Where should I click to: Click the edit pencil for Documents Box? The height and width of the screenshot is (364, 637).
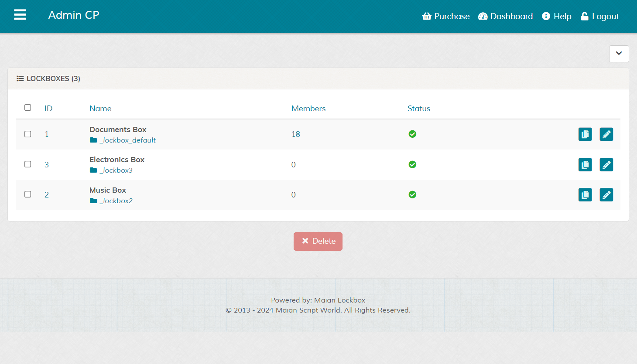606,134
